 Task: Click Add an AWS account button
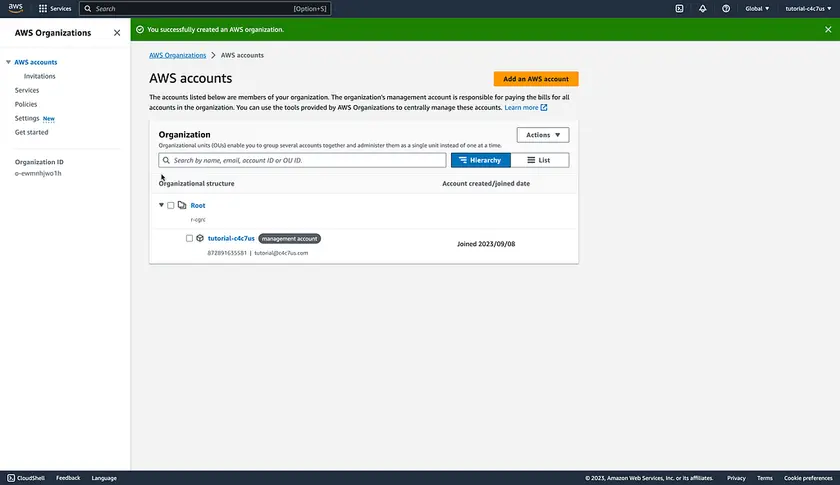click(536, 79)
